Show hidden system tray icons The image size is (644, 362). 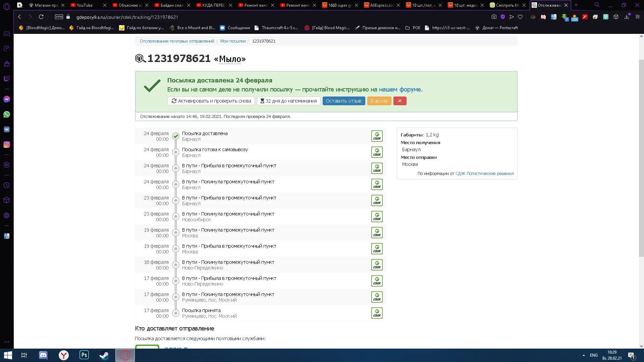tap(584, 355)
